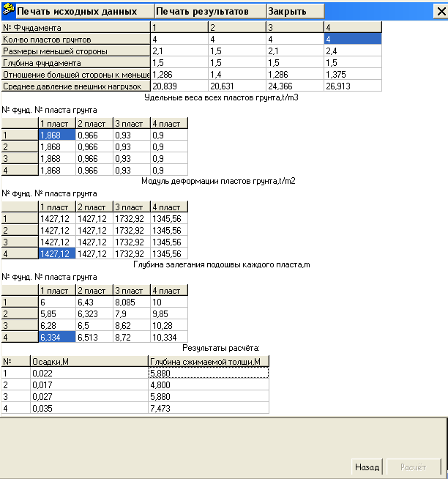This screenshot has width=448, height=479.
Task: Click '№ Фундамента' row header
Action: pos(75,28)
